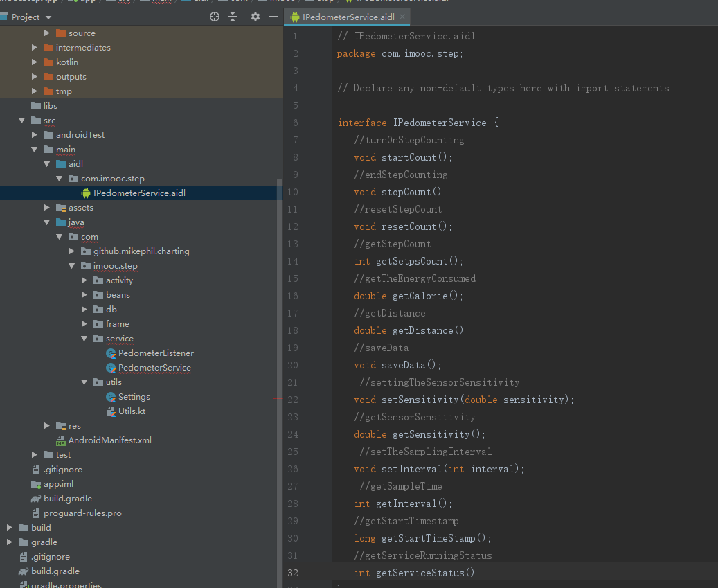Image resolution: width=718 pixels, height=588 pixels.
Task: Expand the androidTest folder
Action: (x=33, y=134)
